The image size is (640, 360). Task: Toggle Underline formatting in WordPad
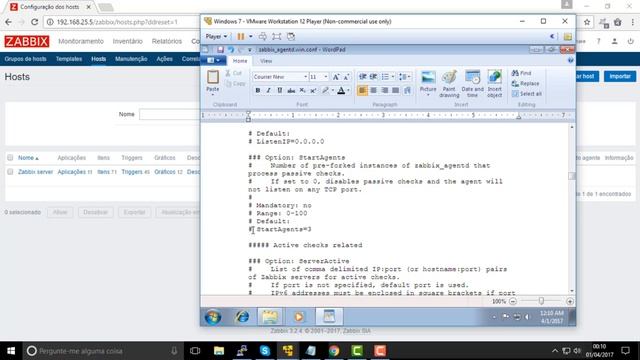[x=280, y=90]
